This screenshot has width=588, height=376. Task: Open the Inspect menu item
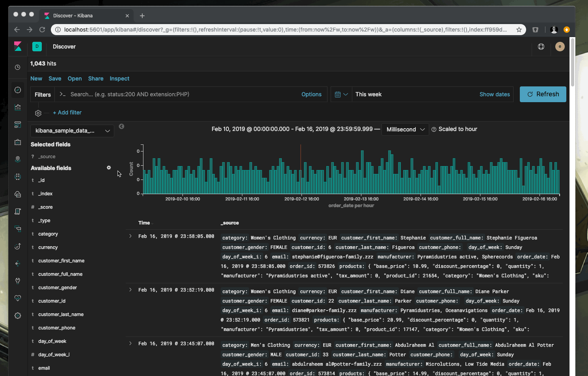pos(119,79)
